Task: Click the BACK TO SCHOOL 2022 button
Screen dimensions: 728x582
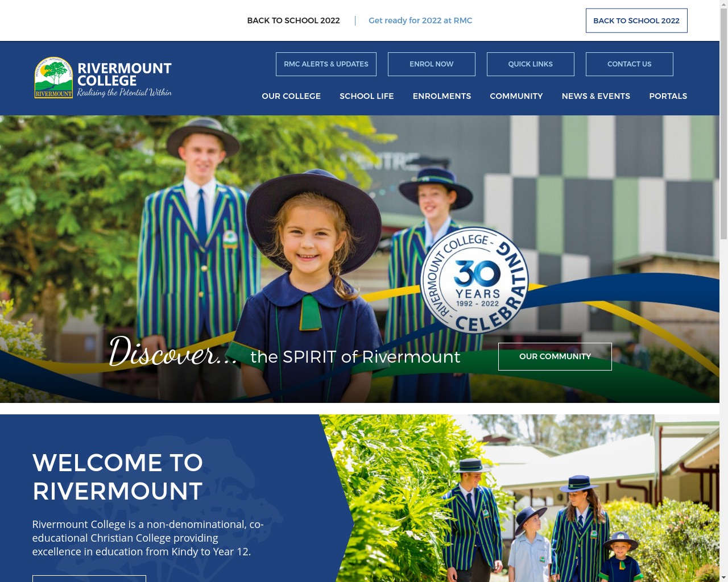Action: point(636,20)
